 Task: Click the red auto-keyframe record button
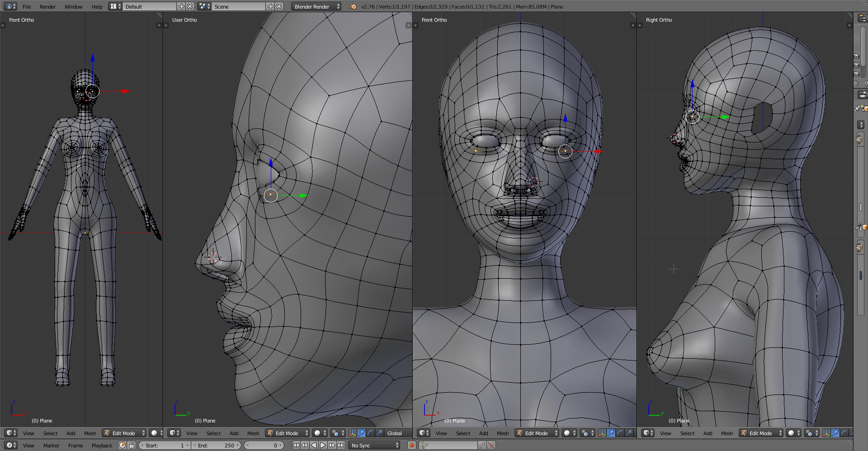click(x=412, y=446)
